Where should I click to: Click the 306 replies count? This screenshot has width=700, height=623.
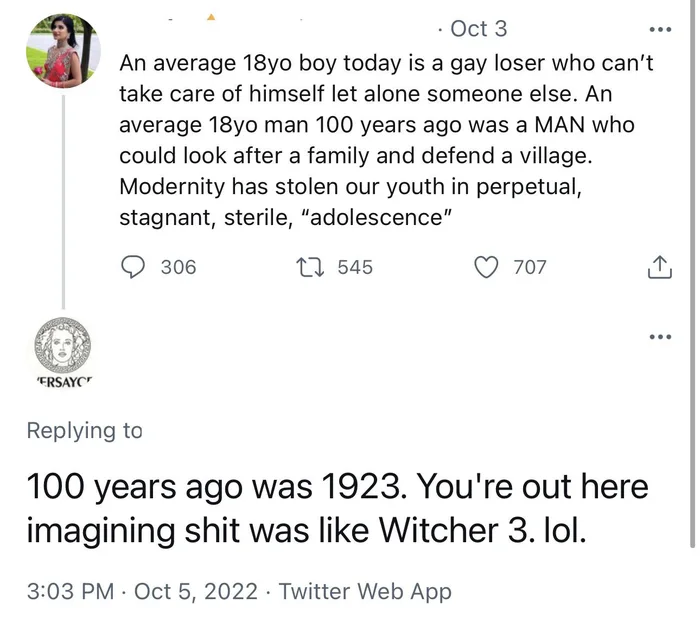click(179, 267)
